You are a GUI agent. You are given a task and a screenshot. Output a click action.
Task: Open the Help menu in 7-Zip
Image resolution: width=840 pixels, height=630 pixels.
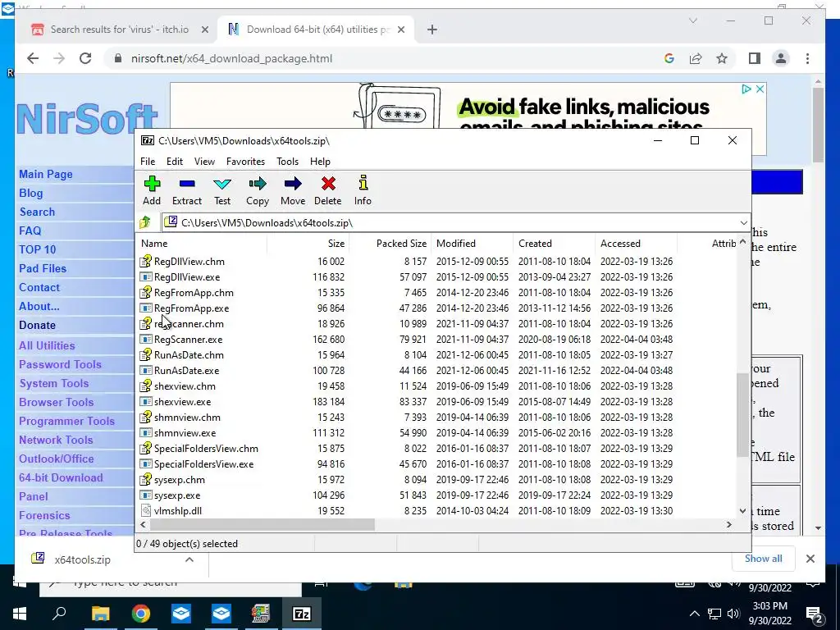(x=321, y=162)
